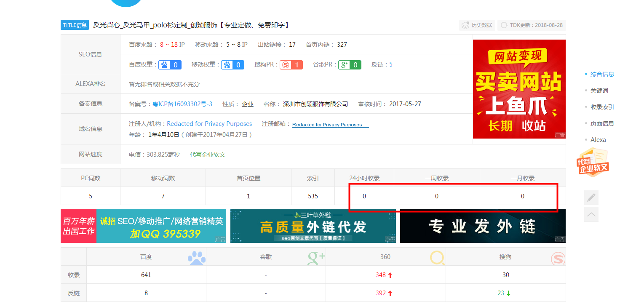The height and width of the screenshot is (307, 644).
Task: Click the Google PR badge
Action: 350,65
